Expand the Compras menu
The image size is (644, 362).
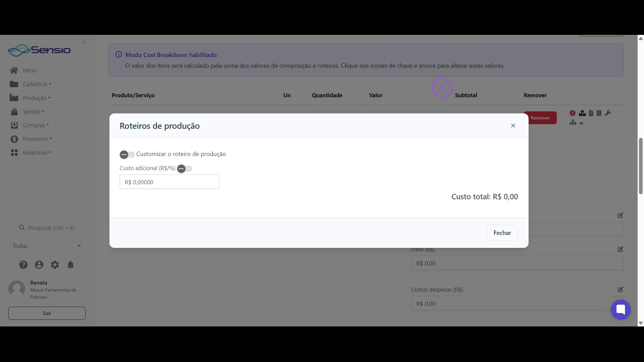(36, 125)
